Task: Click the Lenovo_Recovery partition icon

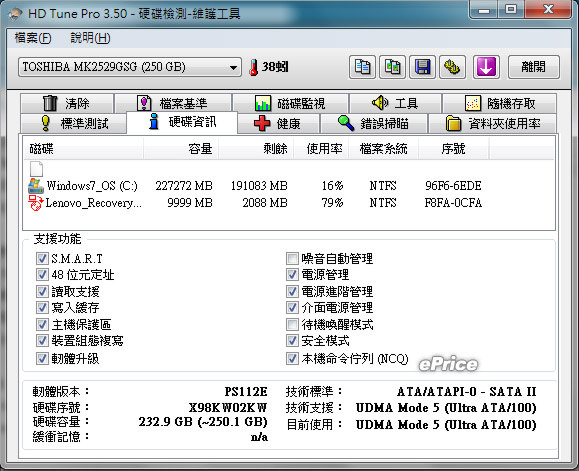Action: click(x=36, y=203)
